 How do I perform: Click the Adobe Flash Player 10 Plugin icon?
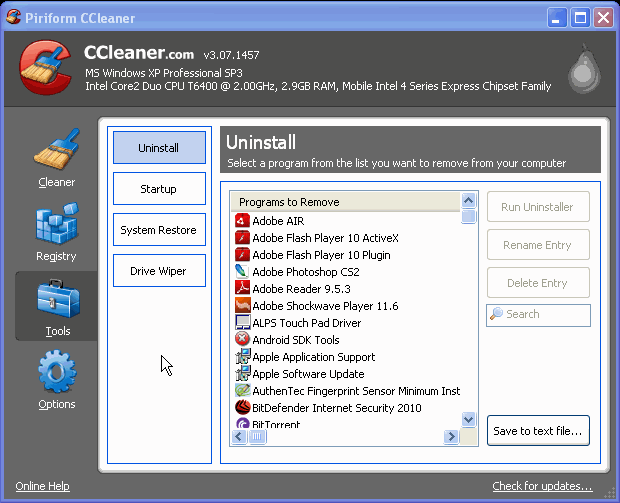pyautogui.click(x=242, y=254)
